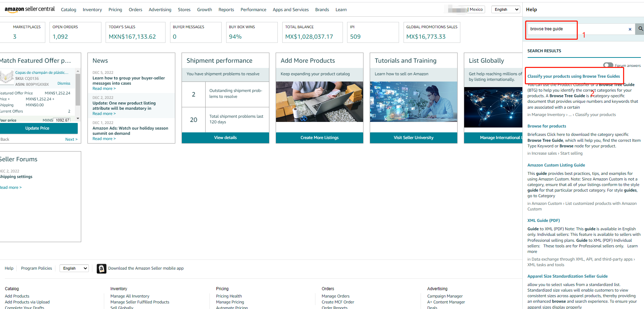Open Browse for products help result
Image resolution: width=644 pixels, height=309 pixels.
[x=547, y=126]
